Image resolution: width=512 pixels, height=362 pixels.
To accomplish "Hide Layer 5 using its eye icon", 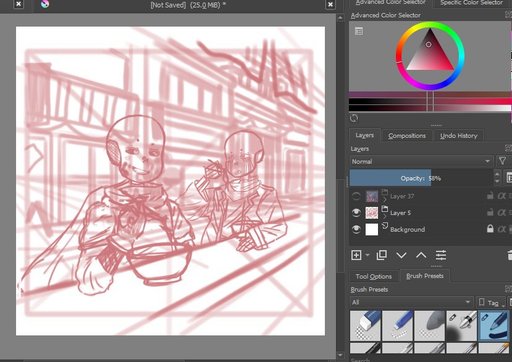I will click(356, 213).
